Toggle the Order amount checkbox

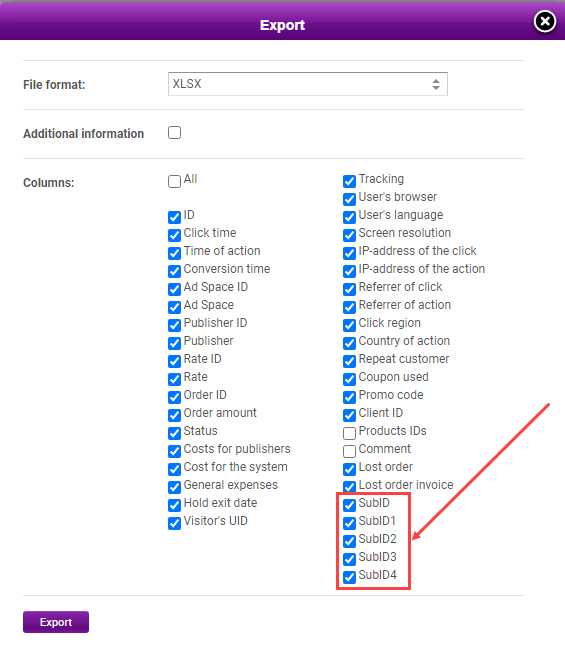pyautogui.click(x=174, y=415)
